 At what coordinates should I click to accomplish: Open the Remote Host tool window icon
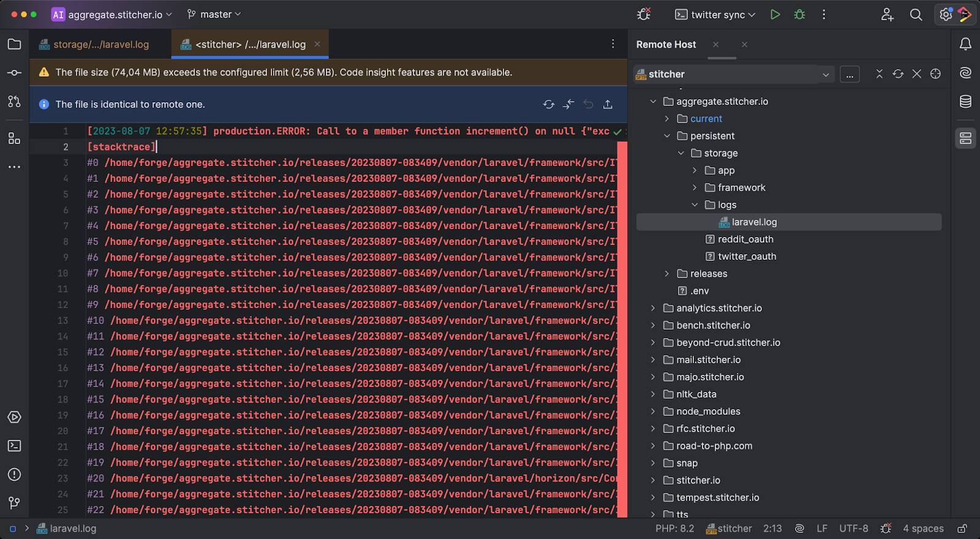[965, 138]
